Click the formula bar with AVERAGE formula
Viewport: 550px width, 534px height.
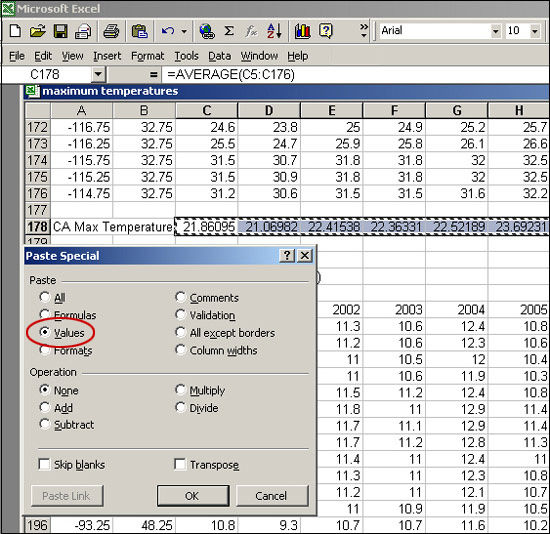coord(355,74)
